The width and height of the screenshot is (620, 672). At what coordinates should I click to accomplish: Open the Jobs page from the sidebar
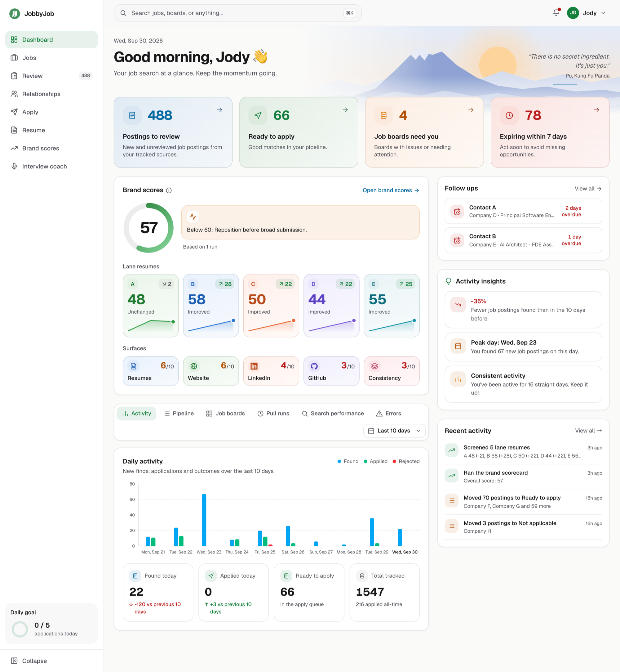click(51, 58)
